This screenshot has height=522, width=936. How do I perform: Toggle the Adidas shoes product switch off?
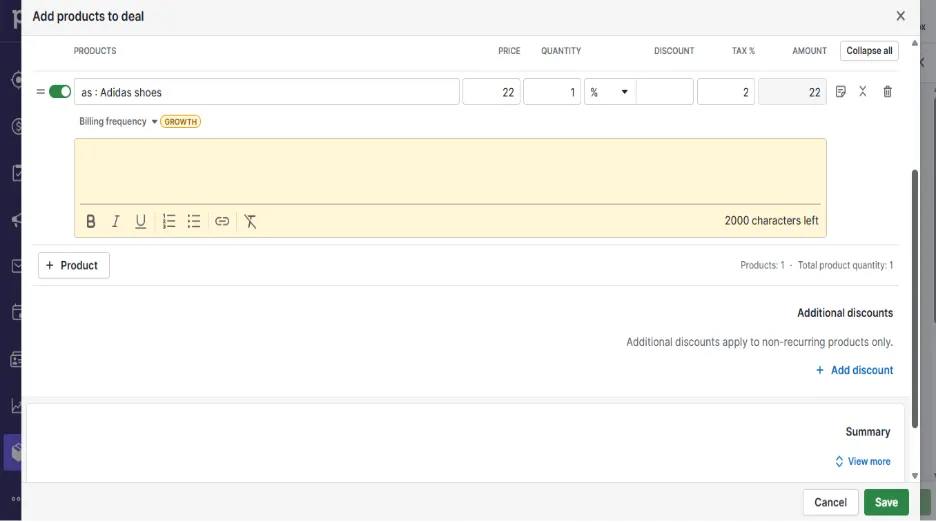[x=60, y=92]
